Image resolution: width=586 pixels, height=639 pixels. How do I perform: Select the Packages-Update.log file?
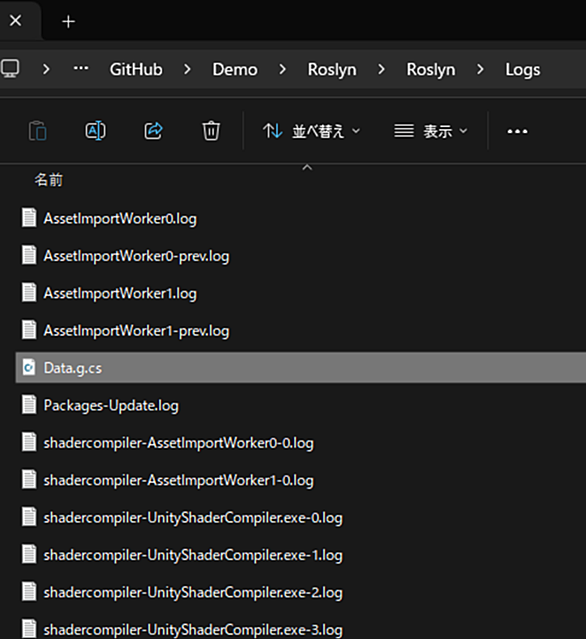pyautogui.click(x=301, y=405)
